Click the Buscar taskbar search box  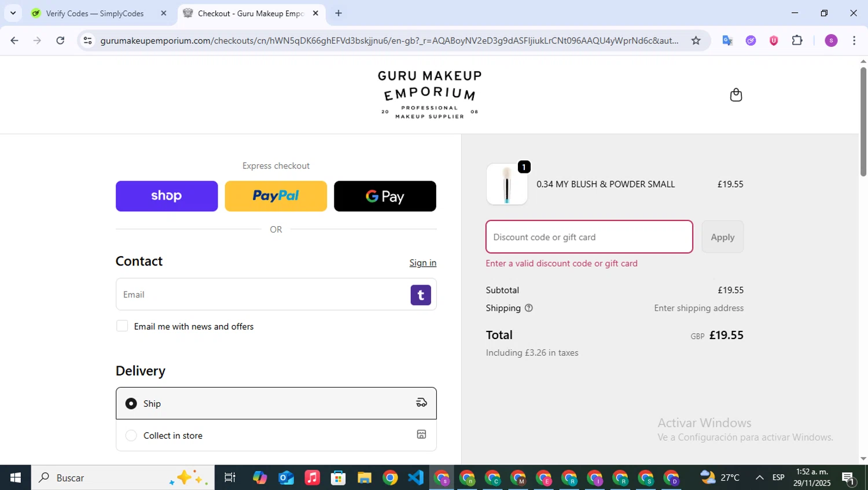[x=123, y=478]
